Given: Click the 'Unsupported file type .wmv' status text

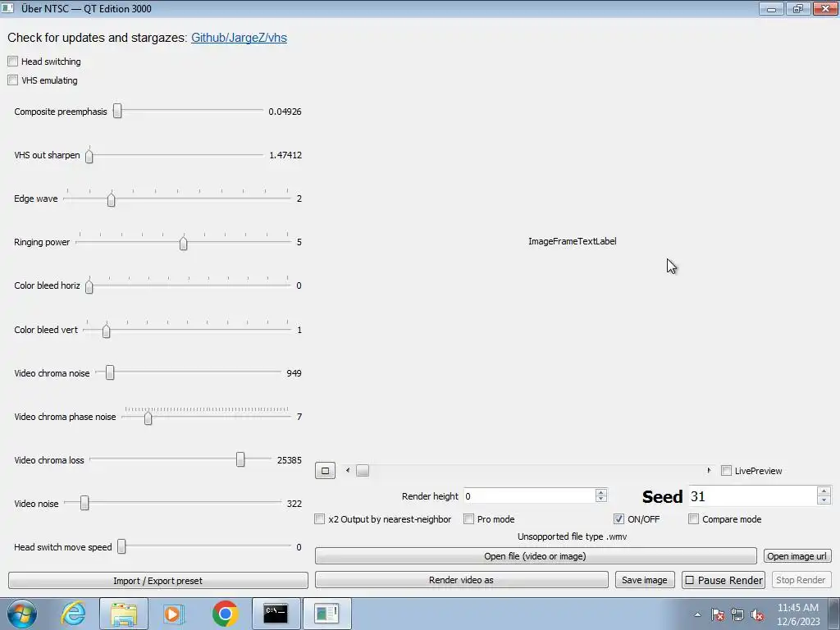Looking at the screenshot, I should coord(572,536).
